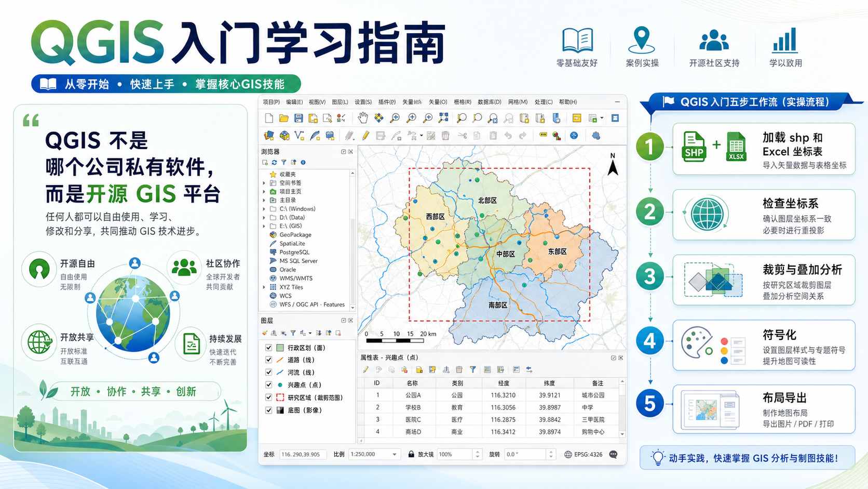Image resolution: width=868 pixels, height=489 pixels.
Task: Click the blue Refresh icon in the Browser panel
Action: tap(274, 163)
